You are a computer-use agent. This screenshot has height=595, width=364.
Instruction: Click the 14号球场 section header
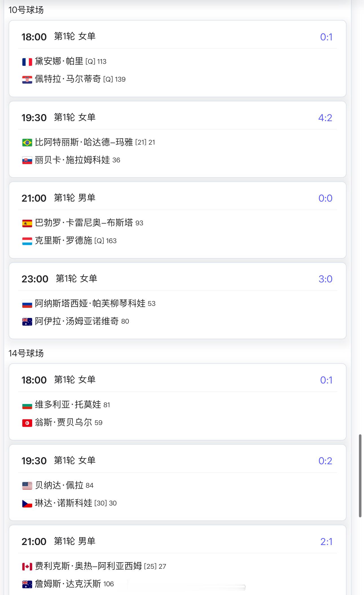(x=26, y=353)
